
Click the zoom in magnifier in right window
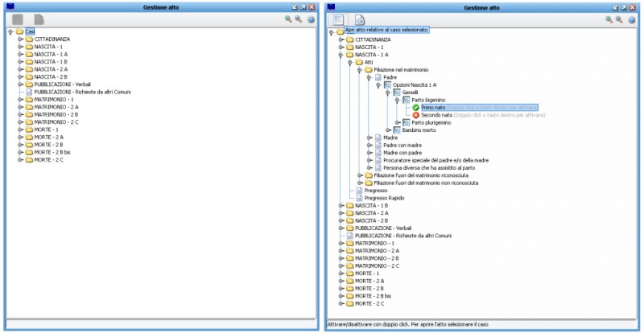pyautogui.click(x=609, y=19)
